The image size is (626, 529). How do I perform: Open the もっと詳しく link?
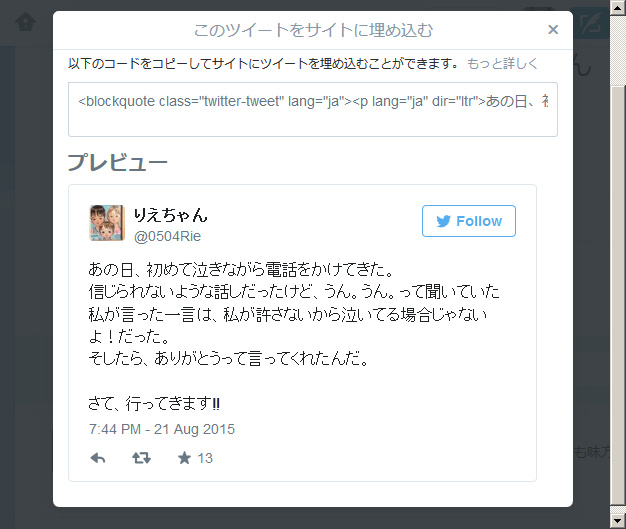pyautogui.click(x=502, y=63)
